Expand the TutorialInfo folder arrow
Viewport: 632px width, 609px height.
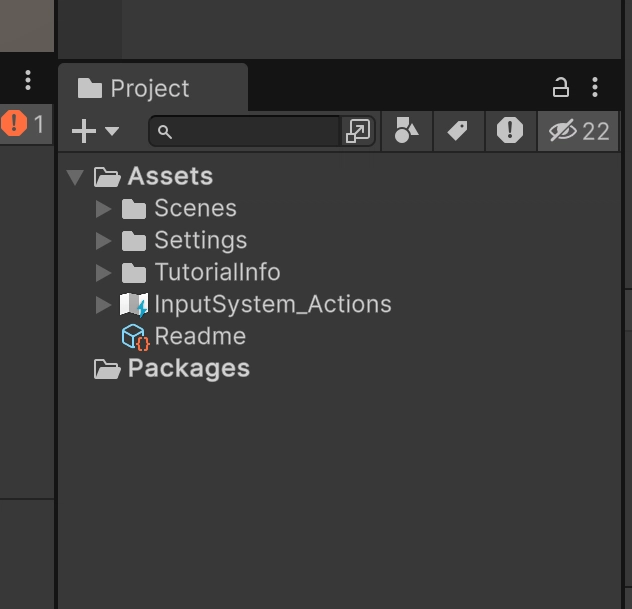click(x=104, y=273)
